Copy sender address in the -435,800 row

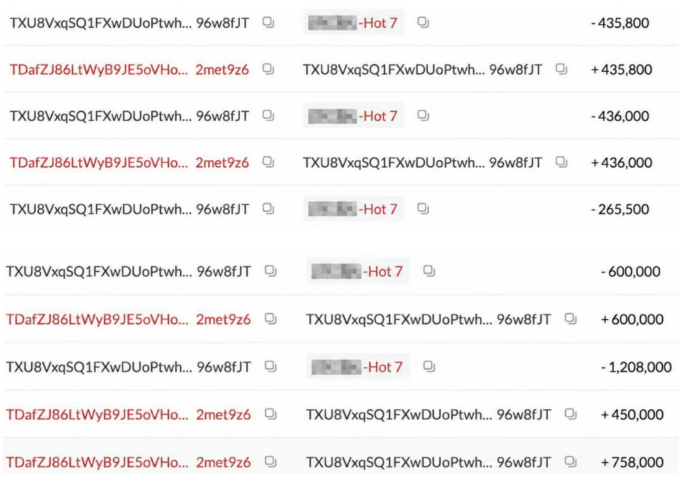click(268, 22)
